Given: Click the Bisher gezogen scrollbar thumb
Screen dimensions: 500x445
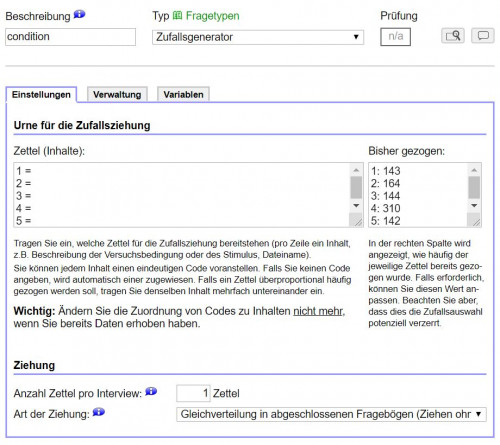Looking at the screenshot, I should pyautogui.click(x=474, y=188).
